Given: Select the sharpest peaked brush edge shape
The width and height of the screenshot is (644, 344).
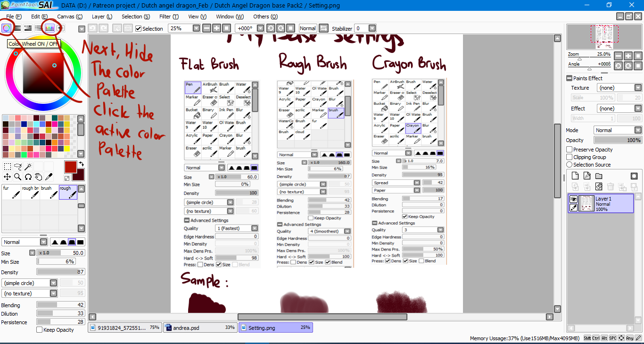Looking at the screenshot, I should [55, 242].
